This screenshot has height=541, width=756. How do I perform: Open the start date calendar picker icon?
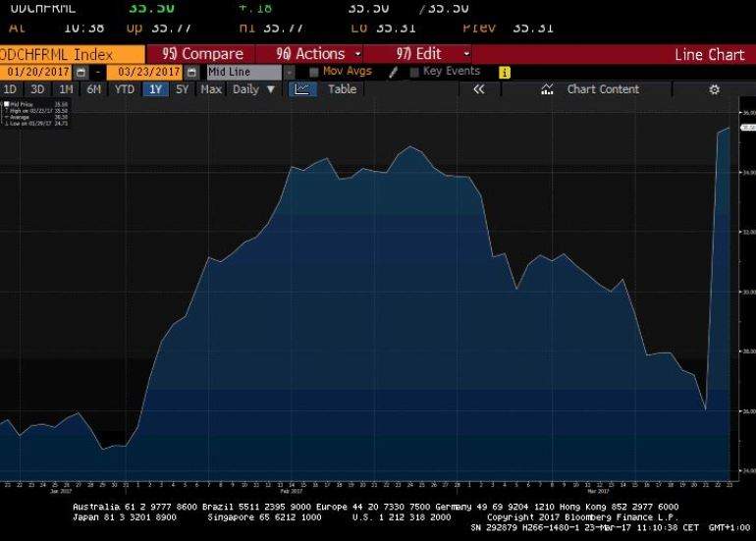coord(81,73)
